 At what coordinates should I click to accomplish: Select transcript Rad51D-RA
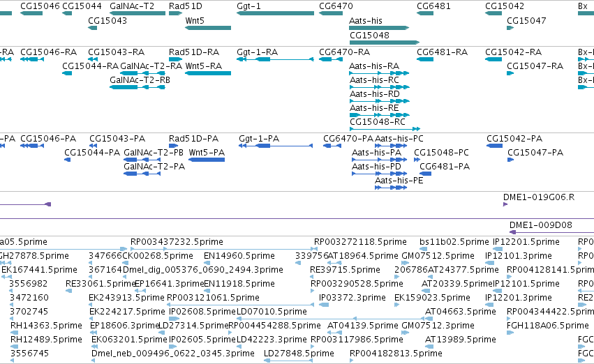pyautogui.click(x=194, y=52)
